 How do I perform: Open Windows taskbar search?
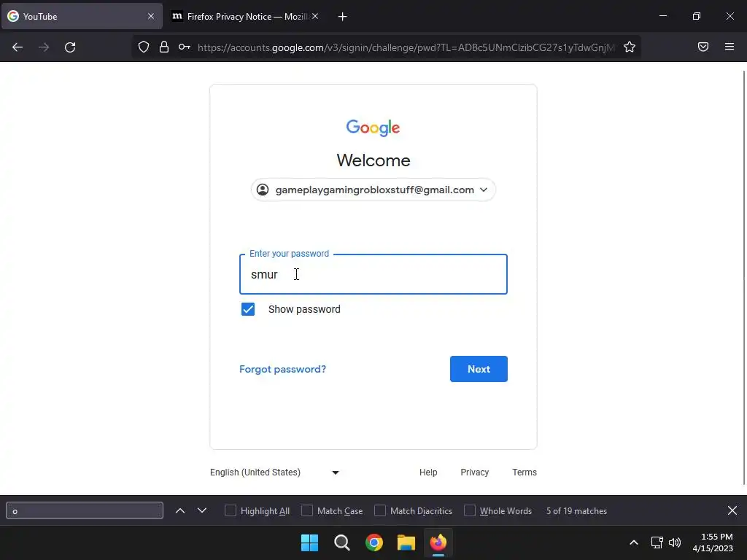342,542
